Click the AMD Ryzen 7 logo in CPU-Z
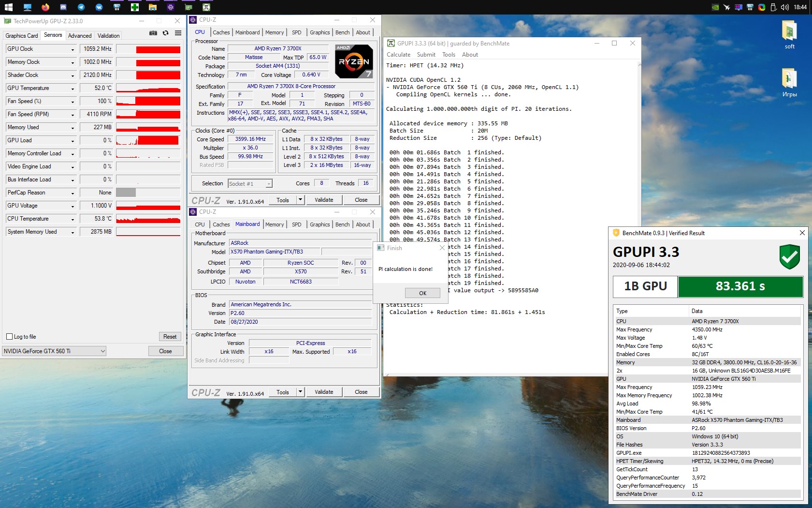 pos(354,61)
